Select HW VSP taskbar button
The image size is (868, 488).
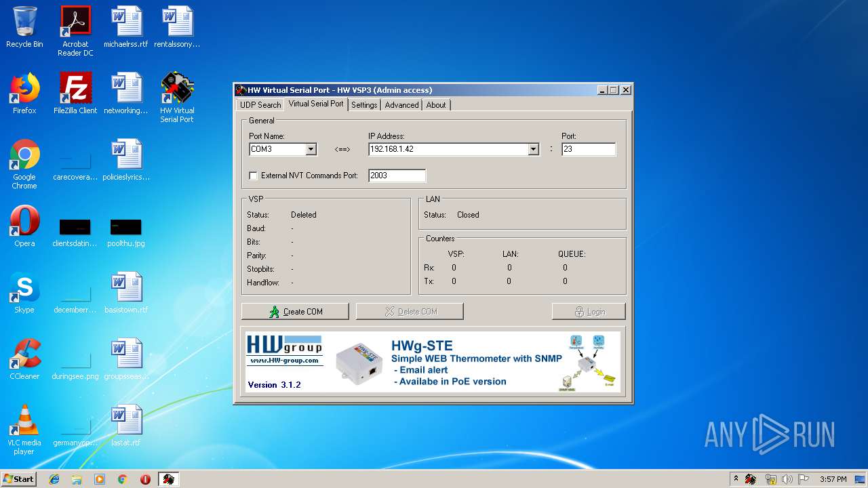[168, 479]
